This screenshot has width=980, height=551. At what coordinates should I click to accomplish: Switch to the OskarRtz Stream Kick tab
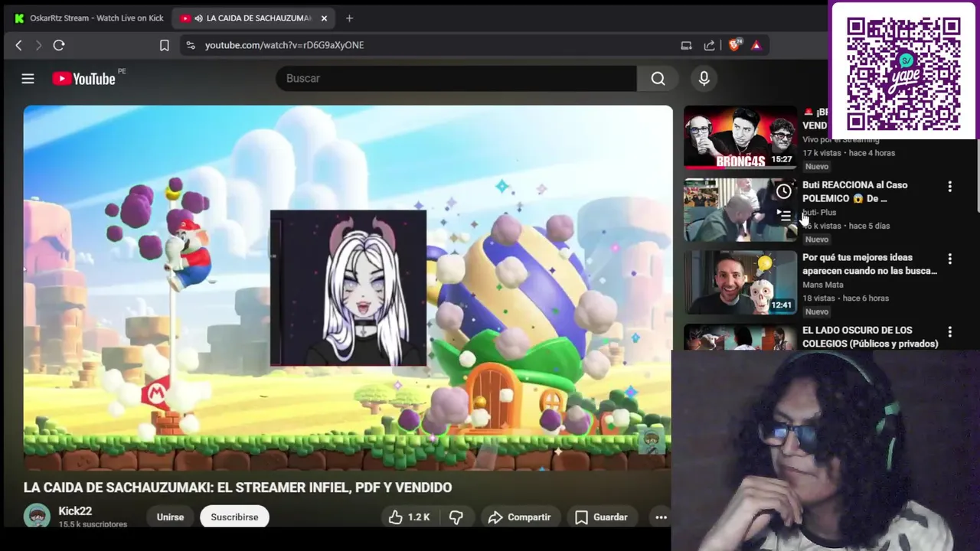click(89, 18)
